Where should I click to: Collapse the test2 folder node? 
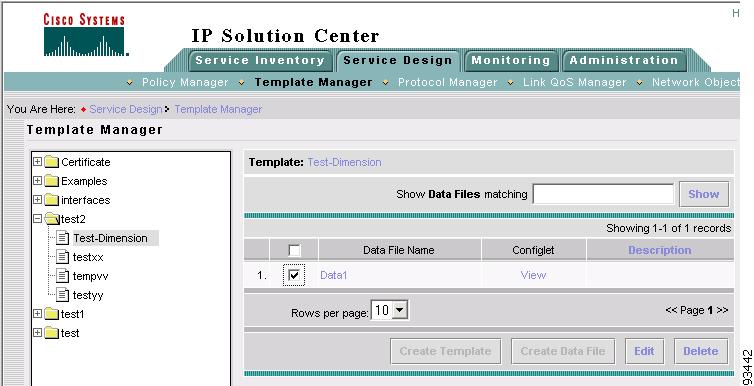38,219
